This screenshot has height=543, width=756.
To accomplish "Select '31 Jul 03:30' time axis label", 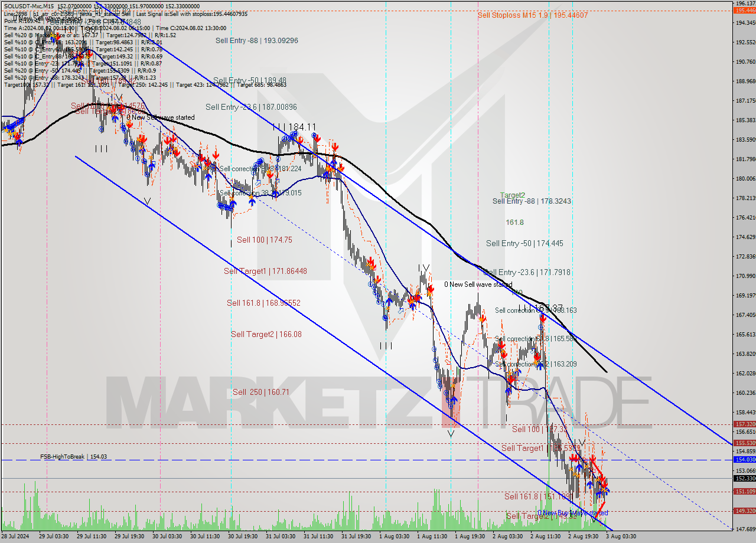I will pos(281,536).
